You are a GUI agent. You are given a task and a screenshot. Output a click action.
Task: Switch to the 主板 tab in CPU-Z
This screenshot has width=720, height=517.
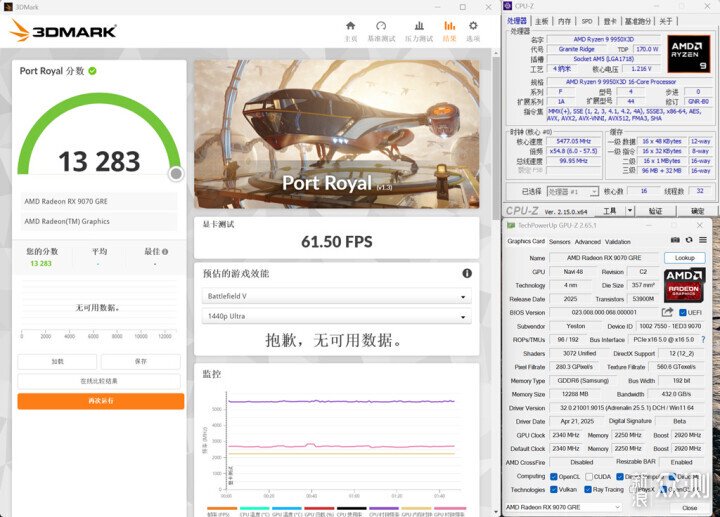coord(542,21)
